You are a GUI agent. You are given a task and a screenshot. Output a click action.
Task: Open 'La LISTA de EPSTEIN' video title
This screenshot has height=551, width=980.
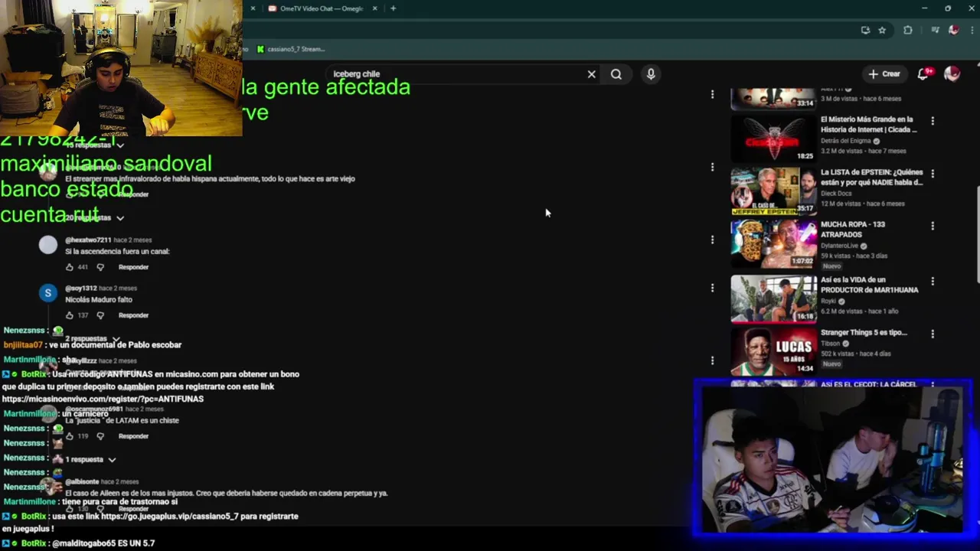pos(871,178)
